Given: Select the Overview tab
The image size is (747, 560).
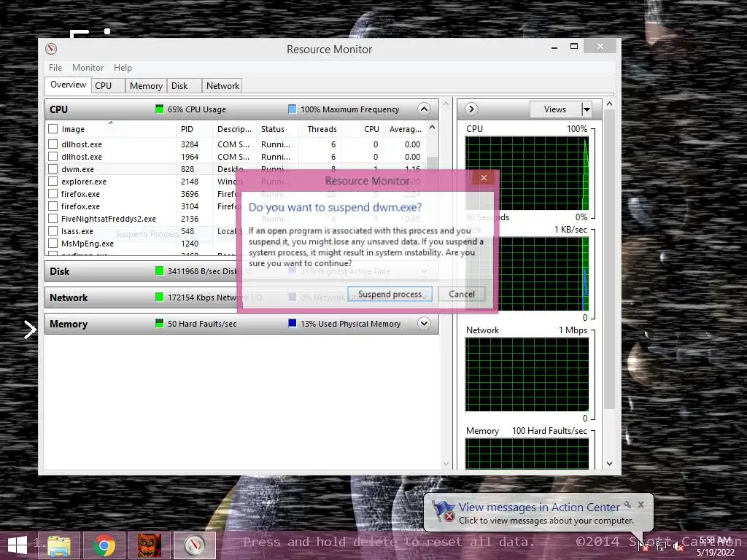Looking at the screenshot, I should (x=68, y=85).
